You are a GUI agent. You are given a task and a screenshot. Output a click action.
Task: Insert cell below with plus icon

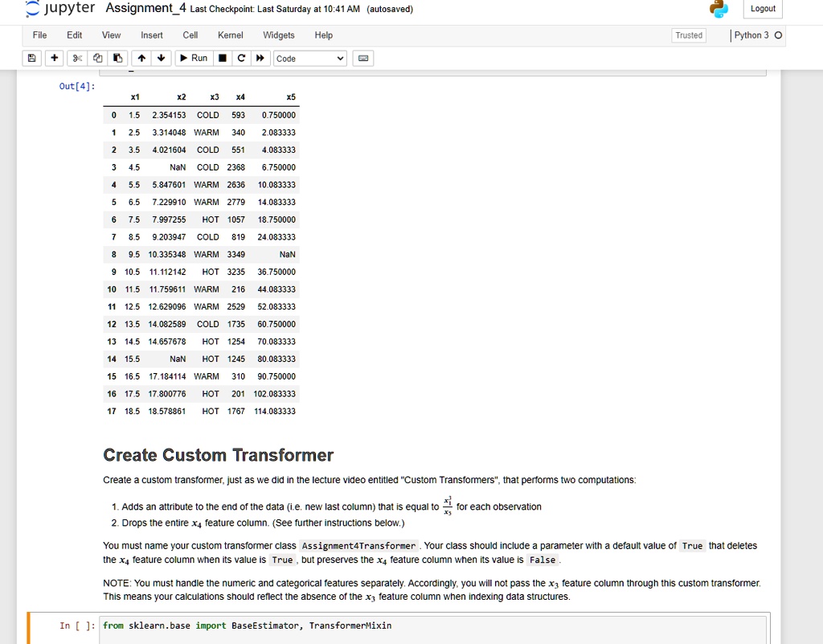[54, 58]
